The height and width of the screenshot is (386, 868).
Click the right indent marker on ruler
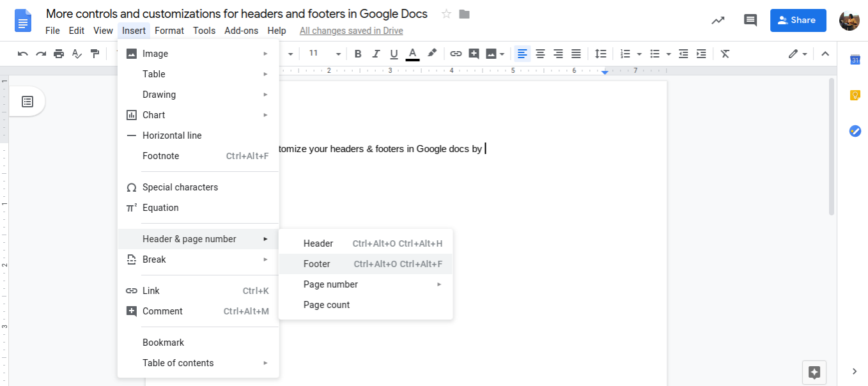pos(605,72)
